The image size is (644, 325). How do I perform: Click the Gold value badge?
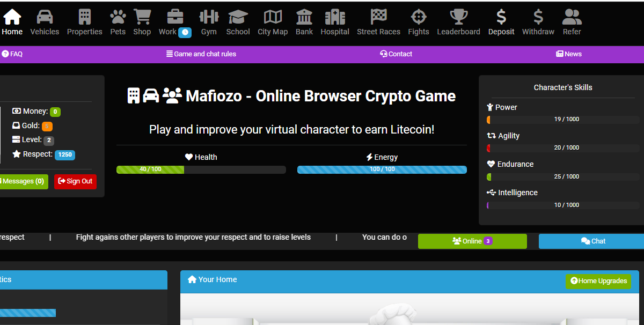47,127
